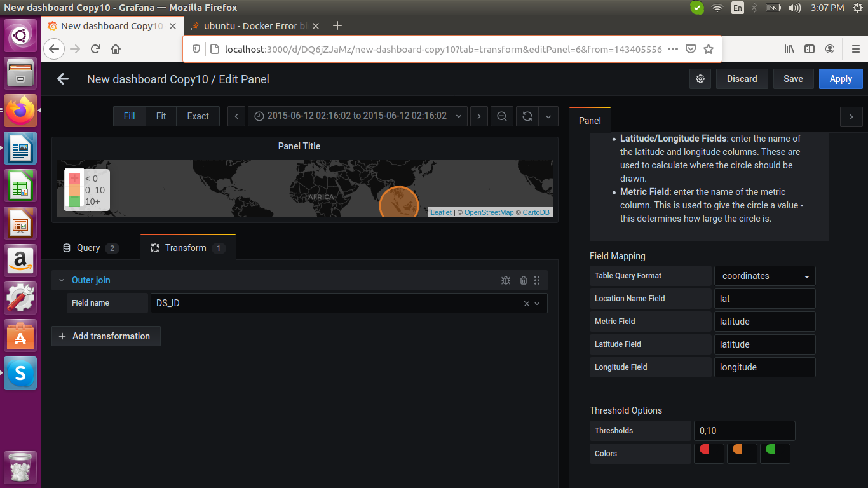
Task: Click the debug transformation bug icon
Action: (506, 280)
